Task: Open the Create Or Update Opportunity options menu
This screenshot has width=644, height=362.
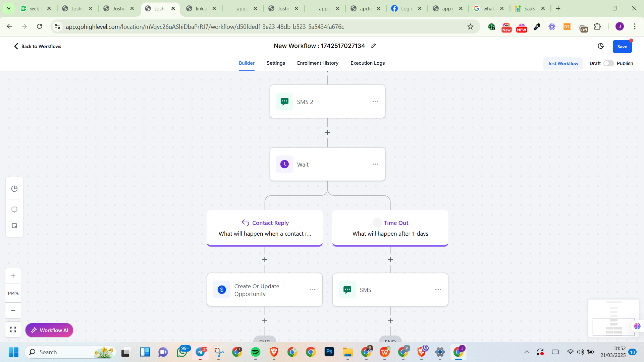Action: point(313,290)
